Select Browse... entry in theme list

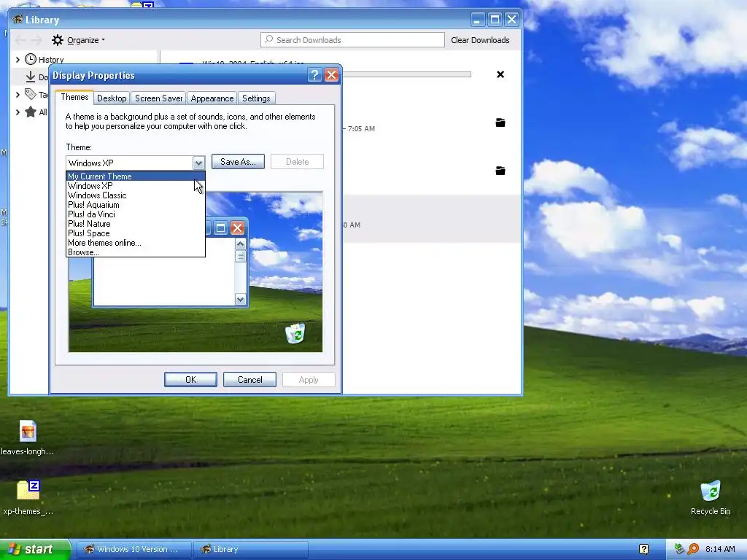(x=135, y=252)
